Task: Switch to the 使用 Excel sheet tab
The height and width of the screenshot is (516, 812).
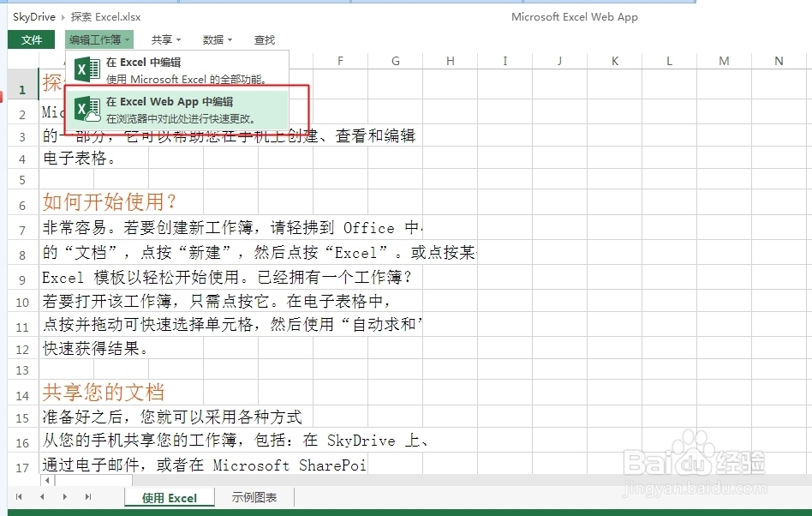Action: 170,498
